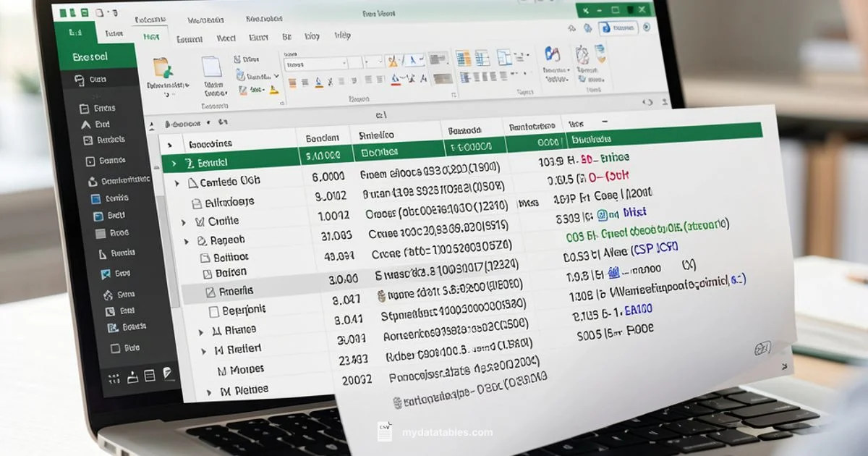Viewport: 868px width, 456px height.
Task: Click the Format Painter icon
Action: pos(242,88)
